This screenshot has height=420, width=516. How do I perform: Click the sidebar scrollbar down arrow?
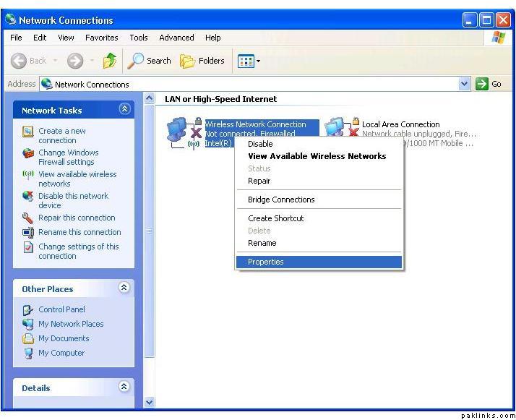[150, 402]
